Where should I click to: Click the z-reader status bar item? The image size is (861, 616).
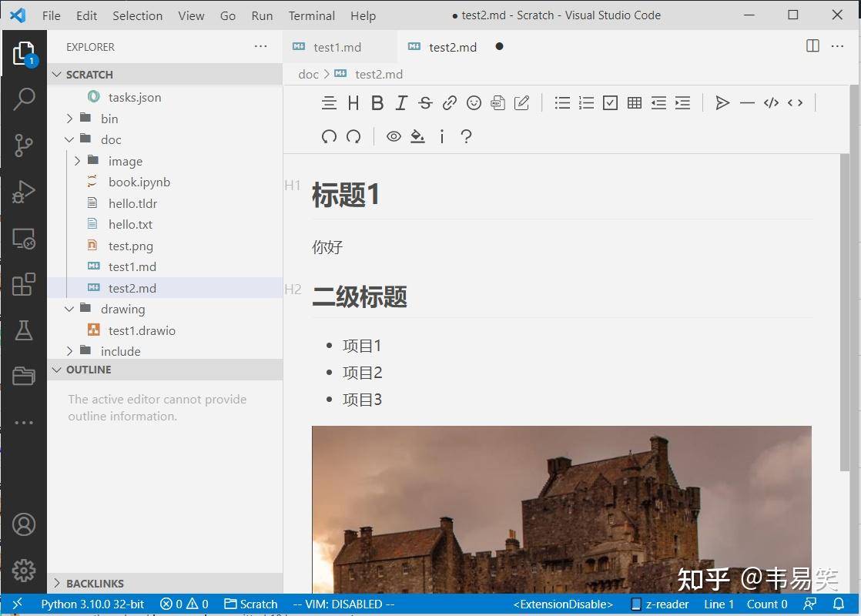(x=659, y=604)
